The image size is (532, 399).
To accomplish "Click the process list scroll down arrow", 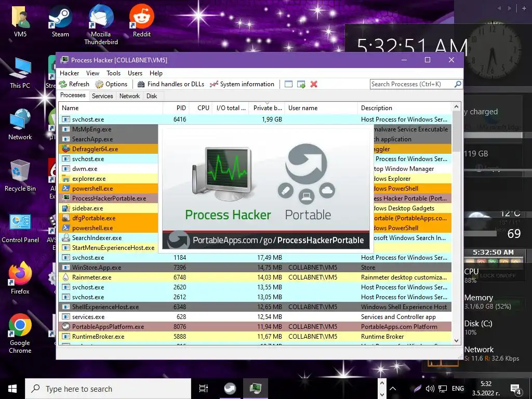I will coord(456,341).
